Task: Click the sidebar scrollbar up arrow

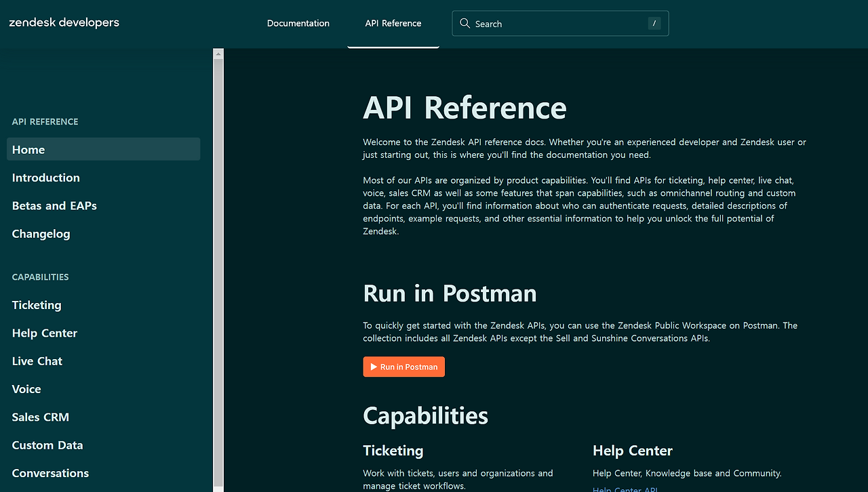Action: (x=218, y=54)
